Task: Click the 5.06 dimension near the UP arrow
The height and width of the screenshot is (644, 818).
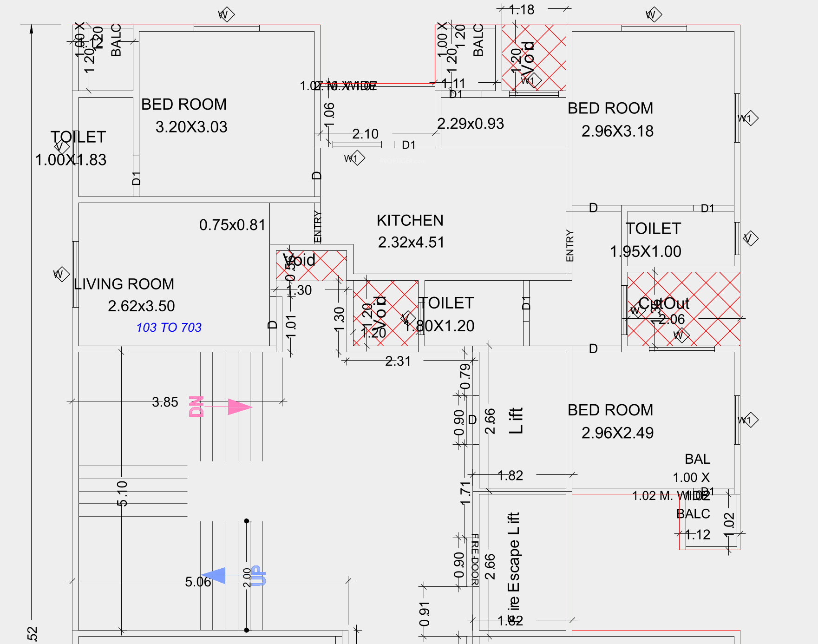Action: pos(197,582)
